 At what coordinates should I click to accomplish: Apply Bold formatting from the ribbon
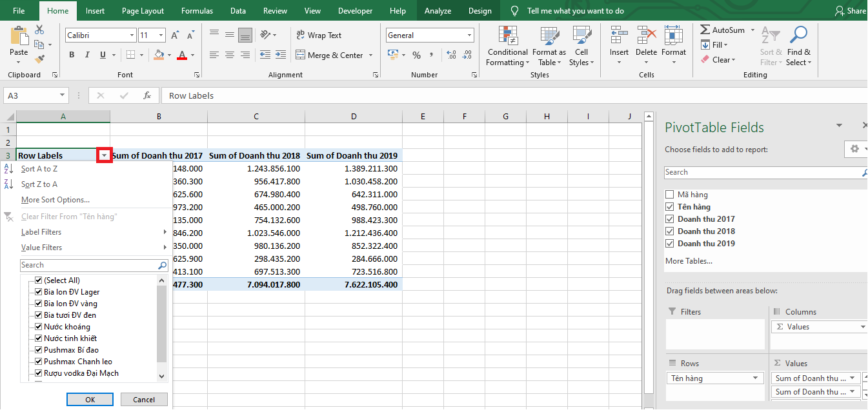click(72, 55)
